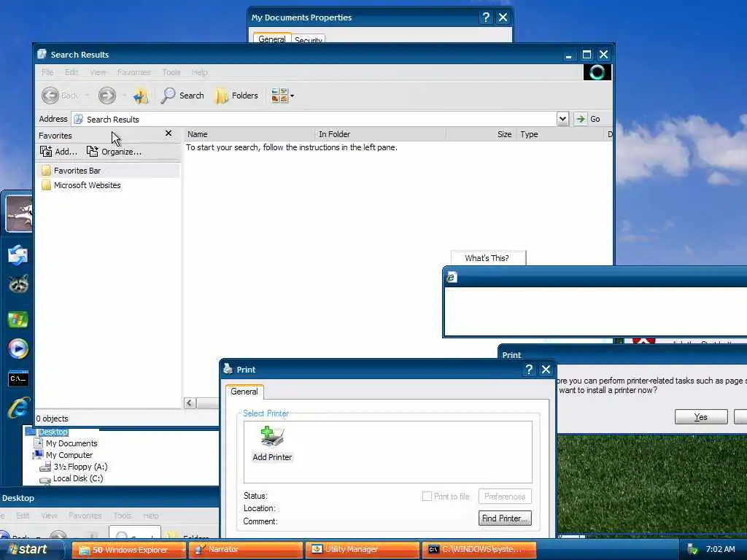Click the Start button
The height and width of the screenshot is (560, 747).
click(x=32, y=550)
